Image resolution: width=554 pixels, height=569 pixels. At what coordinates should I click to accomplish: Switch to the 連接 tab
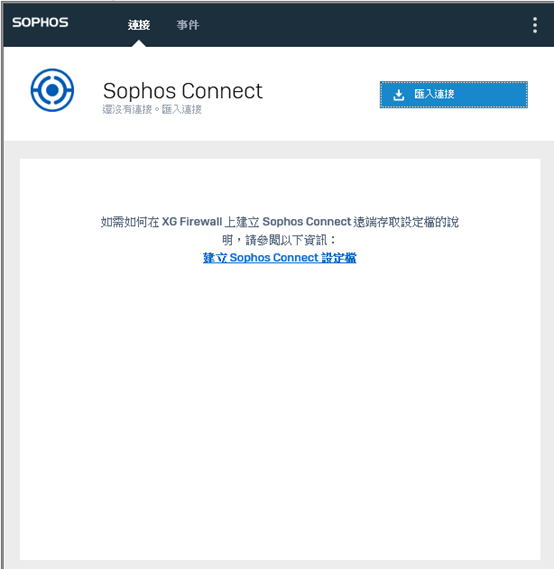tap(139, 25)
